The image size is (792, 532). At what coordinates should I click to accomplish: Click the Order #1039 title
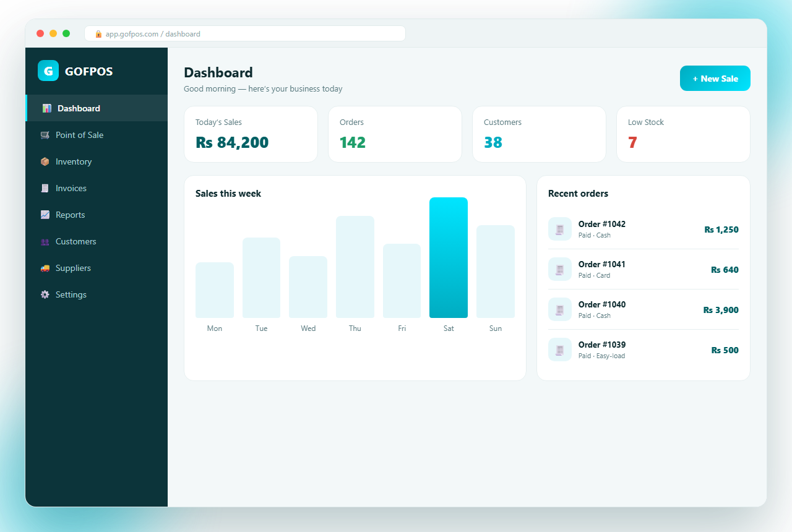coord(602,345)
